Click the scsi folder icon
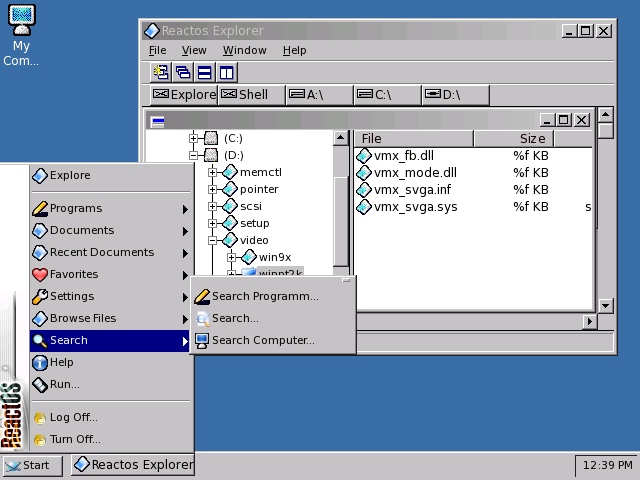The height and width of the screenshot is (480, 640). [x=230, y=206]
